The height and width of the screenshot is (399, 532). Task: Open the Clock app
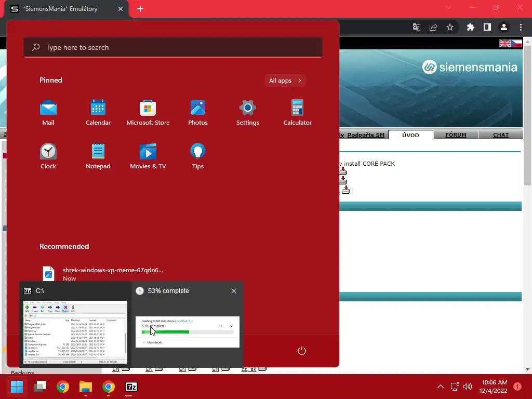(x=48, y=156)
